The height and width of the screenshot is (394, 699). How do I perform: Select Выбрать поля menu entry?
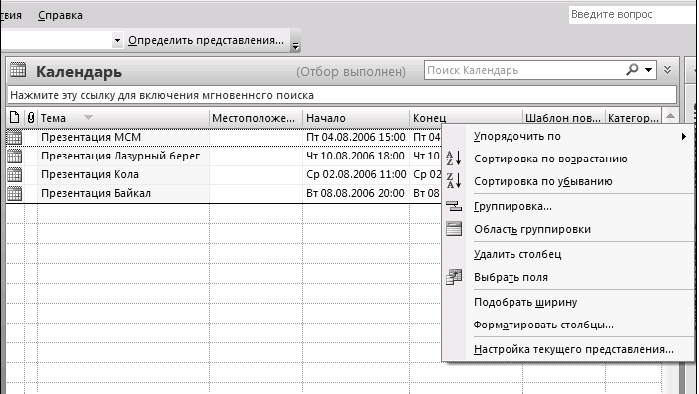pos(511,277)
